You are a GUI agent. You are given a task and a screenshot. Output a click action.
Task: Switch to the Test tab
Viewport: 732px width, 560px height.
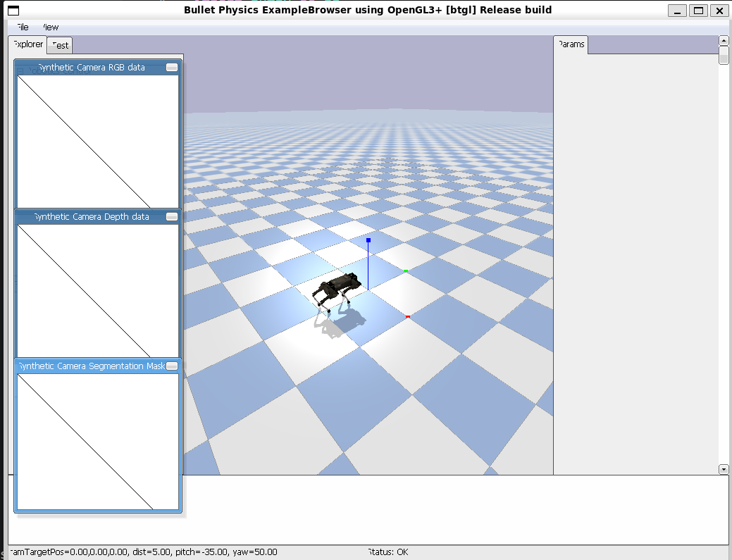tap(60, 45)
